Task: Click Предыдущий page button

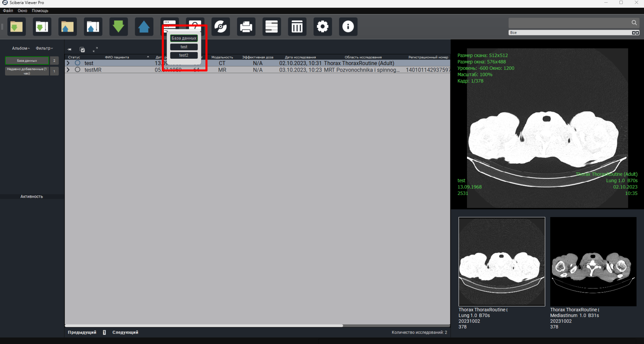Action: [x=82, y=332]
